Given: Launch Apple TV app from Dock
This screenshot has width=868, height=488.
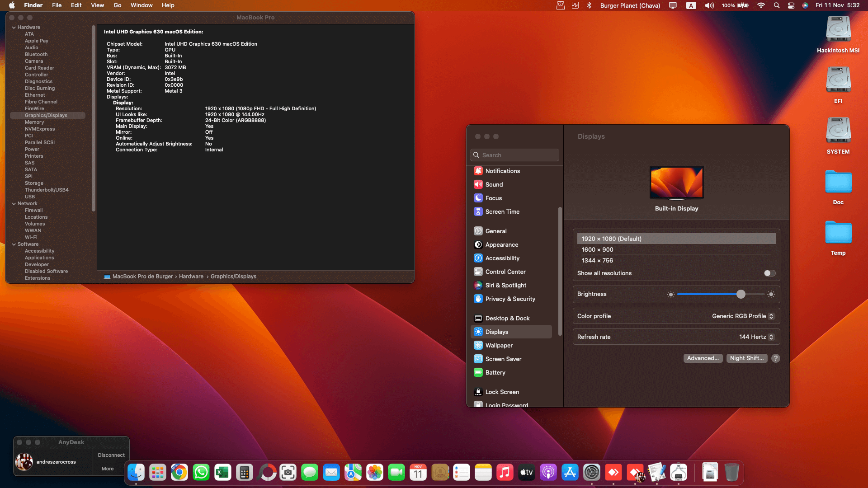Looking at the screenshot, I should click(x=527, y=473).
